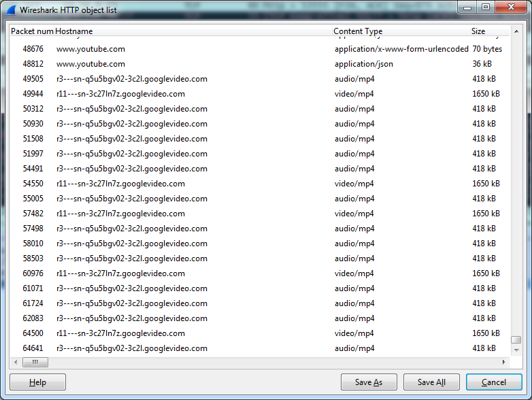Sort by the Size column header
Screen dimensions: 532x400
(x=490, y=31)
